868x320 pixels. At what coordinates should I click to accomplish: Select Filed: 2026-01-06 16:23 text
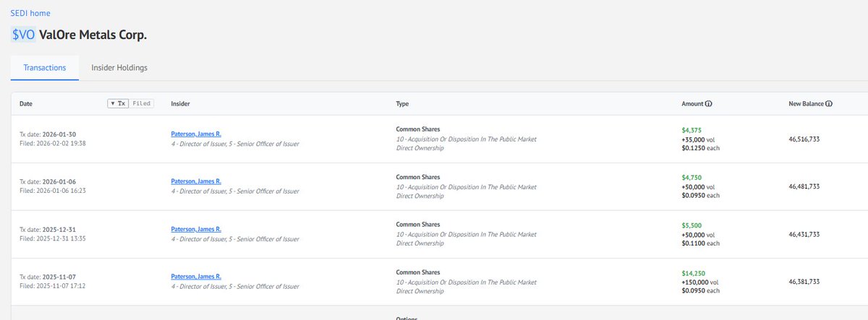point(52,191)
